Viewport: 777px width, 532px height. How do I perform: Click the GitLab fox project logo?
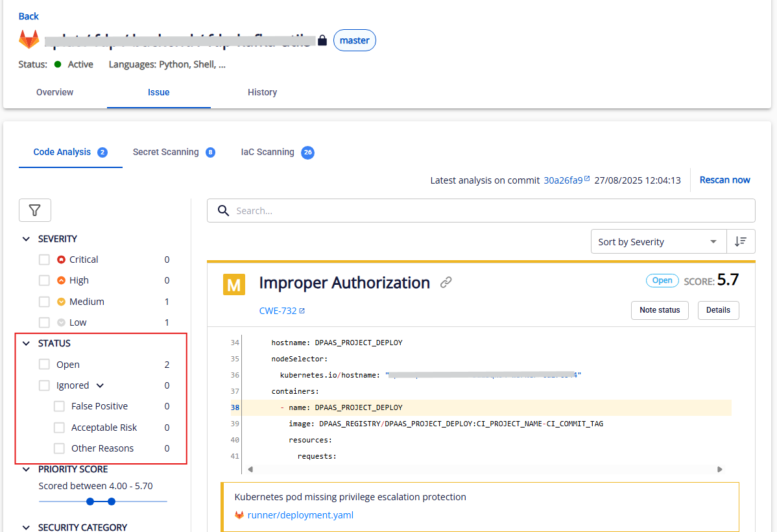tap(29, 40)
